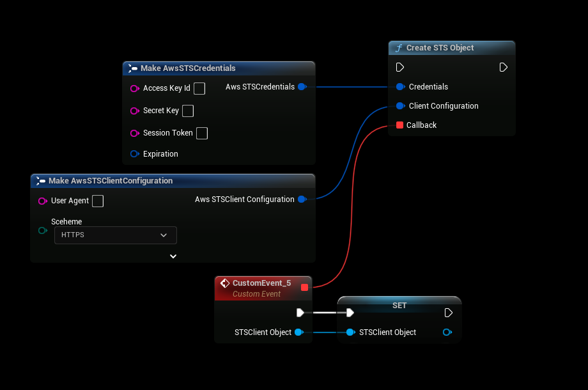Image resolution: width=588 pixels, height=390 pixels.
Task: Click the Aws STSClient Configuration output pin
Action: point(302,199)
